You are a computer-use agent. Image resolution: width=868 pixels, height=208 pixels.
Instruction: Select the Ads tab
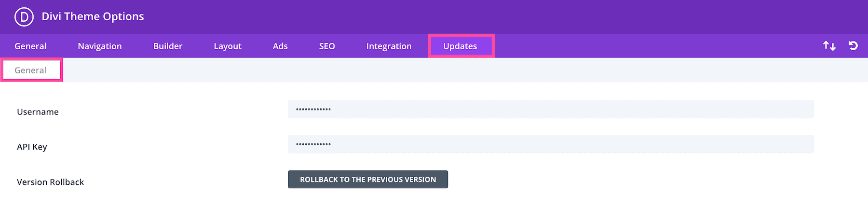(280, 46)
